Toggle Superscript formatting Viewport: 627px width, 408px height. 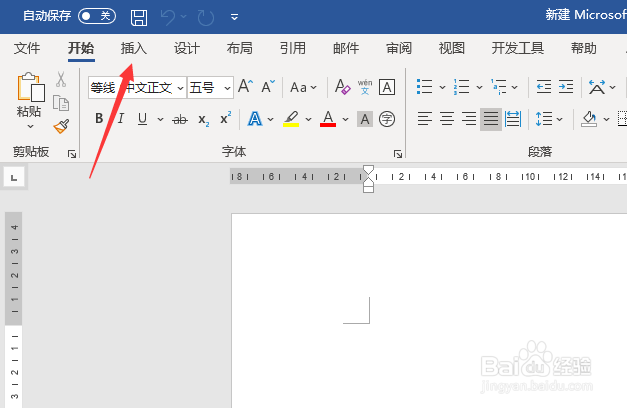(226, 118)
